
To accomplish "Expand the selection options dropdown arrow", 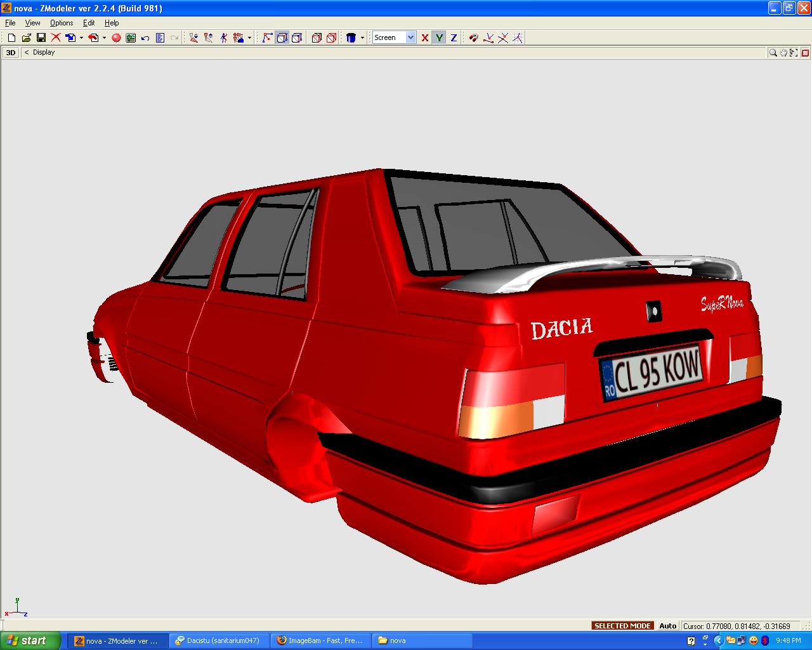I will [x=249, y=38].
